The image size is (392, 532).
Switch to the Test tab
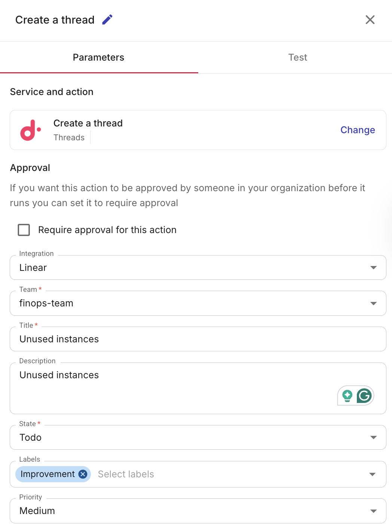click(297, 57)
